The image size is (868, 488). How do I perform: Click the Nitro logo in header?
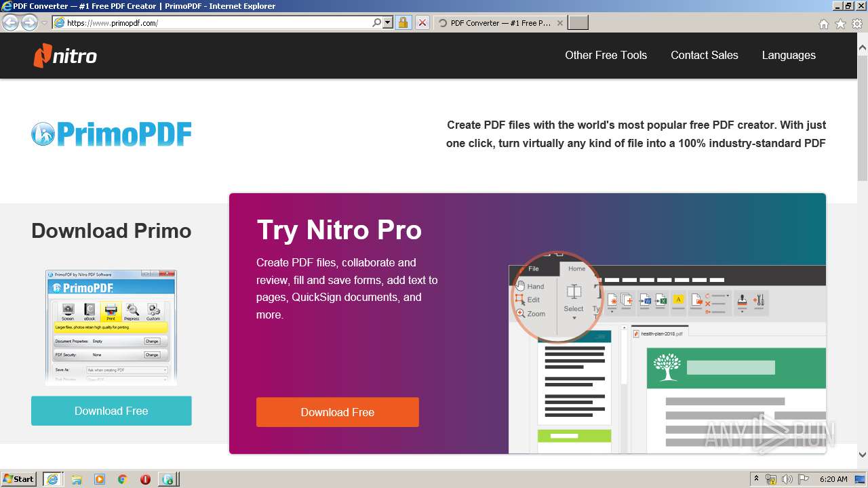65,56
